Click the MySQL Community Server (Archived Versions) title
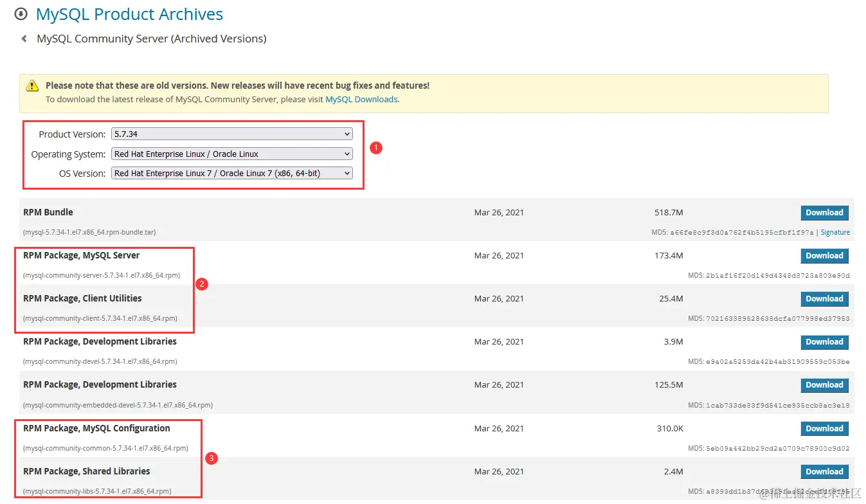Viewport: 866px width, 504px height. (152, 39)
